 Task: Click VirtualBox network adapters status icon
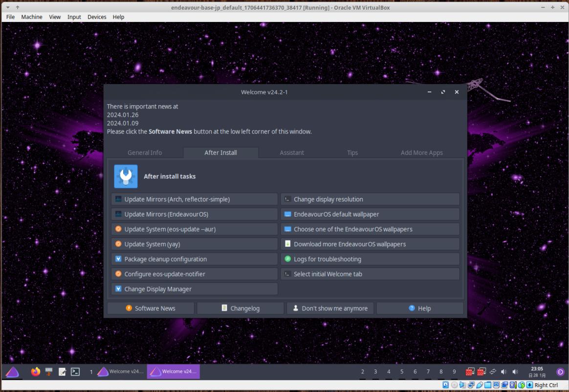[471, 385]
